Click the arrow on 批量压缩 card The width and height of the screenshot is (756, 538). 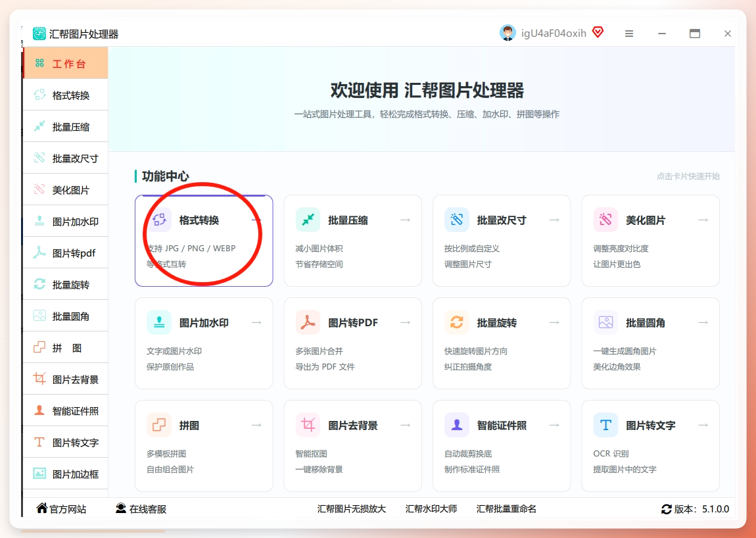pyautogui.click(x=406, y=220)
